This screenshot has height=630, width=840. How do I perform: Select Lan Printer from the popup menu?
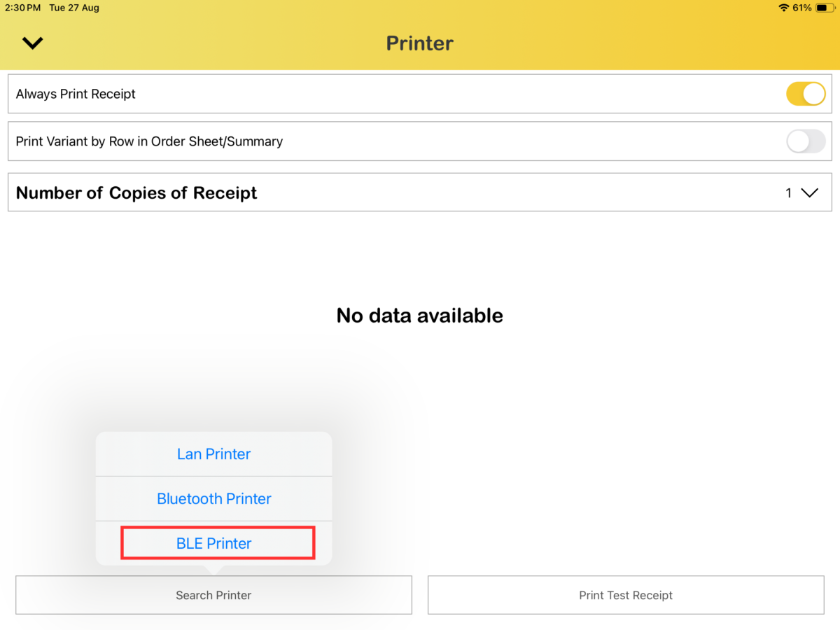click(213, 454)
